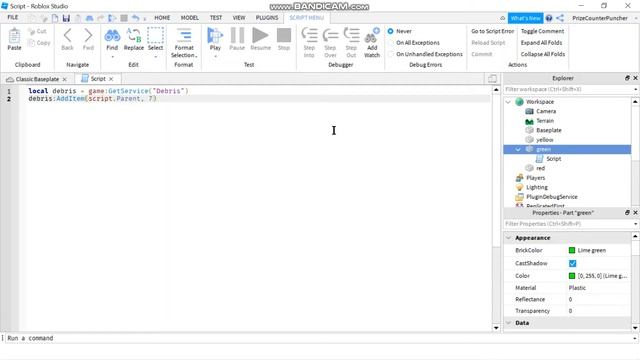Click the quick-access undo arrow
Viewport: 640px width, 360px height.
coord(136,18)
